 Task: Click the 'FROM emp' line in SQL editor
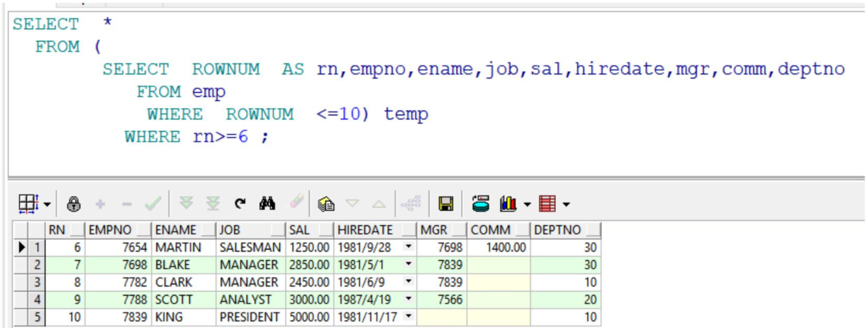coord(181,92)
